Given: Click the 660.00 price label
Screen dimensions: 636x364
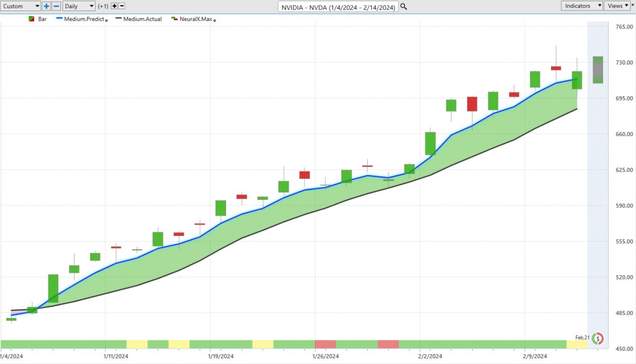Looking at the screenshot, I should tap(624, 134).
